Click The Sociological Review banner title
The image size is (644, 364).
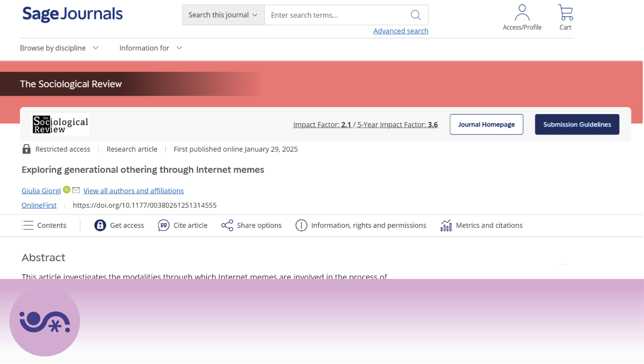[x=71, y=84]
